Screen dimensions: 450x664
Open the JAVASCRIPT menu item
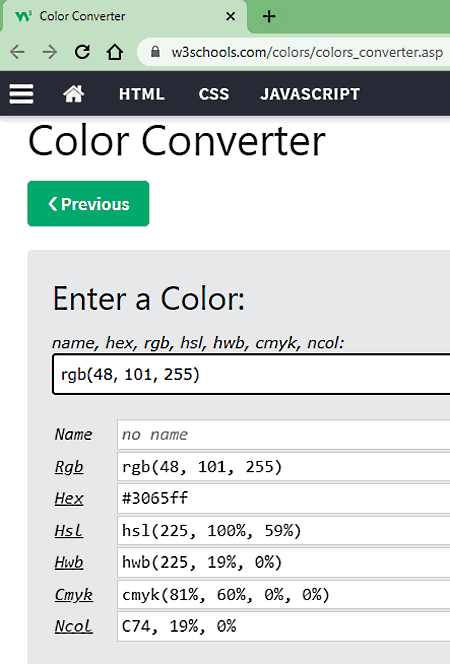pos(310,94)
